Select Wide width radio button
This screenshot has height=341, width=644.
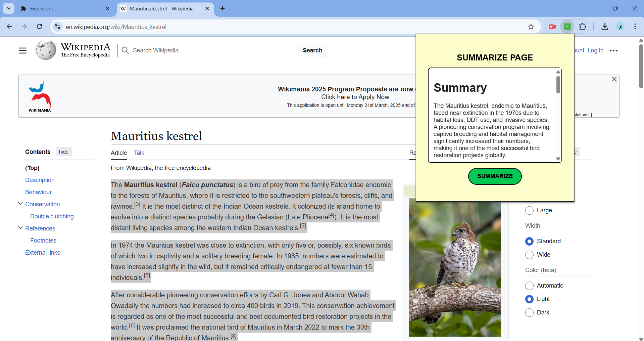(529, 255)
